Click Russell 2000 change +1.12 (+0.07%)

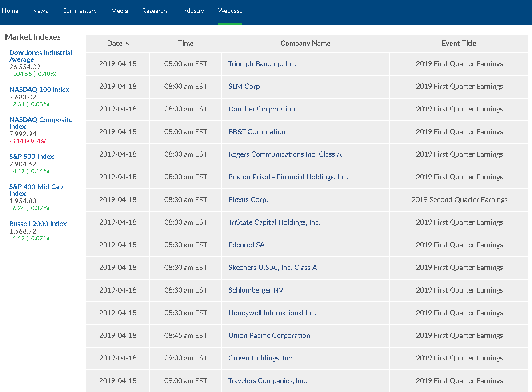click(x=29, y=238)
